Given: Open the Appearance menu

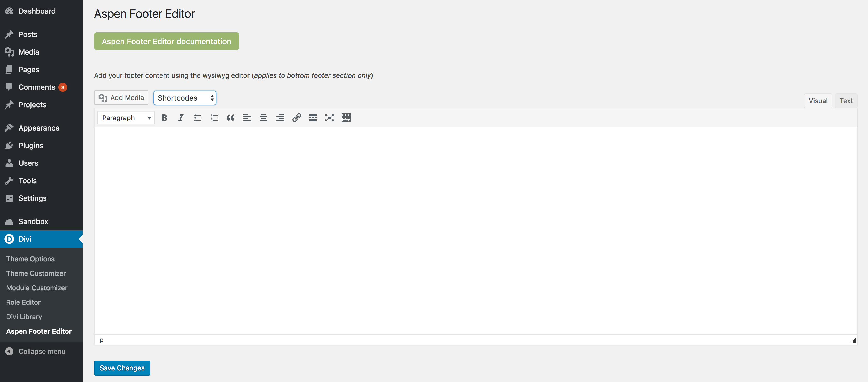Looking at the screenshot, I should [x=41, y=128].
